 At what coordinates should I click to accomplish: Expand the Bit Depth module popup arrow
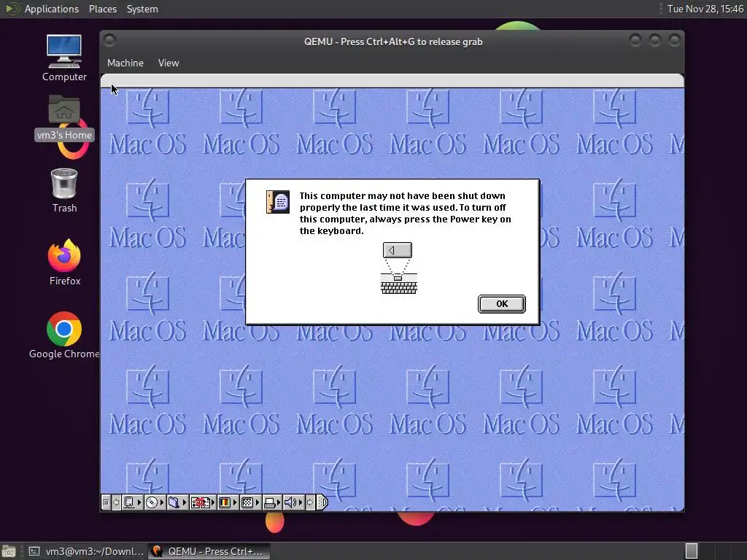[x=235, y=502]
